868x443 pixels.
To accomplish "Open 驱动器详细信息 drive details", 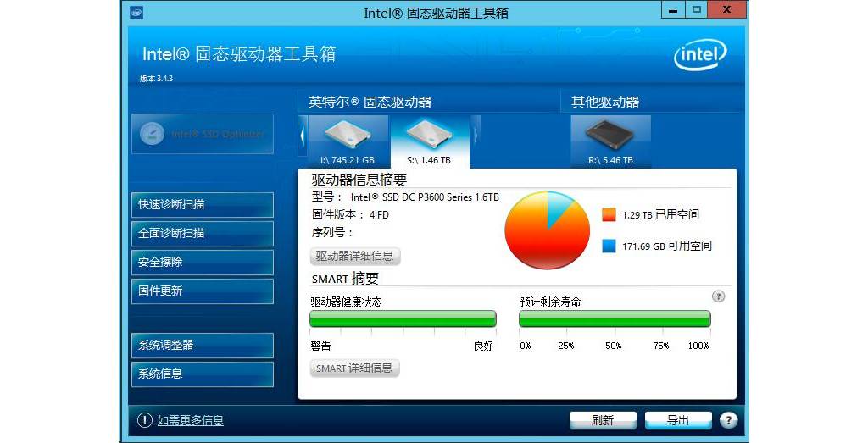I will [354, 256].
